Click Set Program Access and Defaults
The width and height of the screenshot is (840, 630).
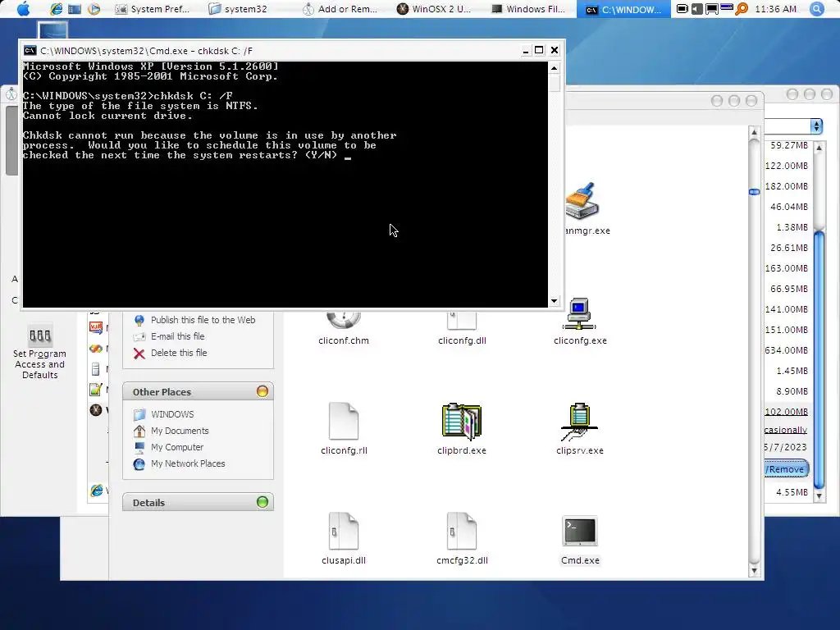click(x=39, y=351)
